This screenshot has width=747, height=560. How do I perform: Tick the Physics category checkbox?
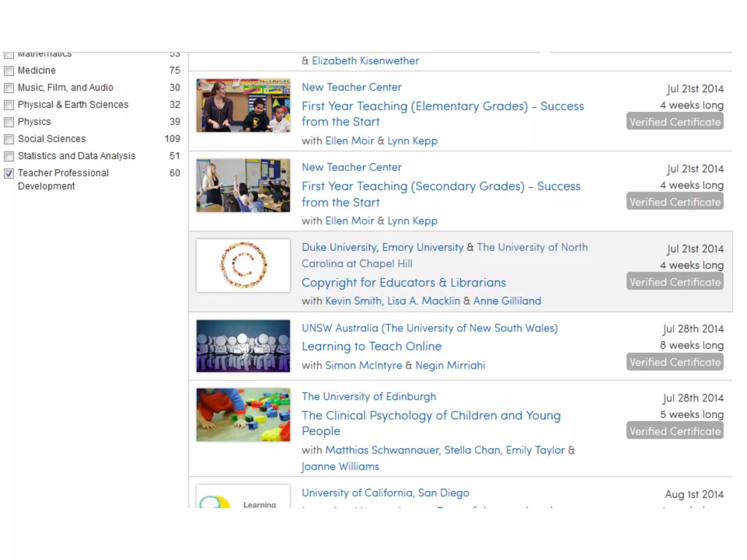[9, 122]
